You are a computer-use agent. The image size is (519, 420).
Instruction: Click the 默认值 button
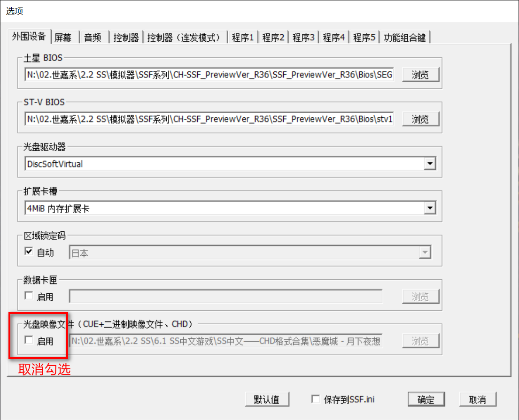point(267,399)
